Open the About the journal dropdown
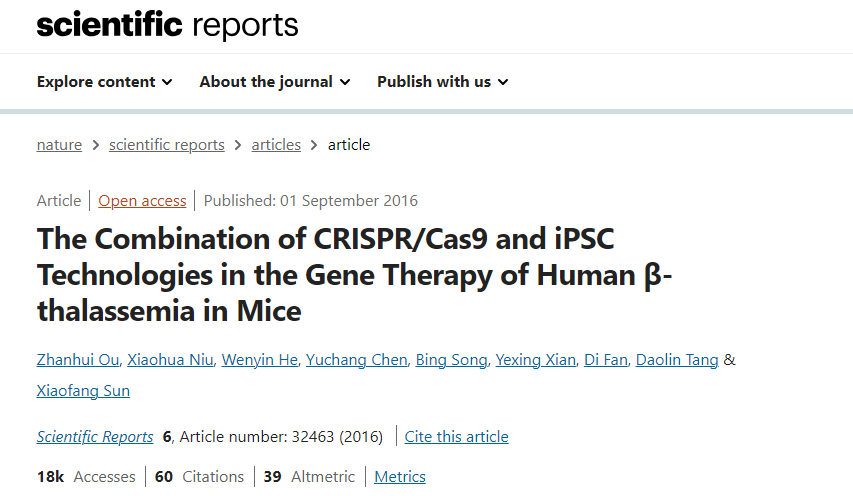This screenshot has width=853, height=496. pos(275,82)
